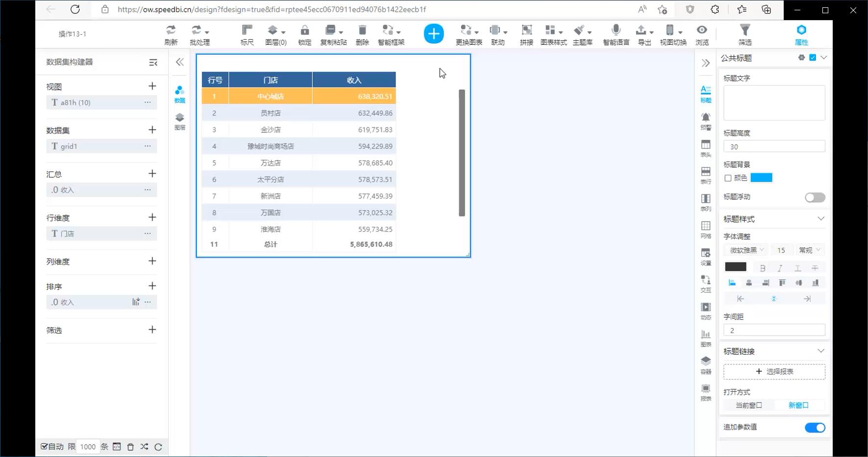Click the 标题高度 input field
This screenshot has height=457, width=868.
pos(774,146)
